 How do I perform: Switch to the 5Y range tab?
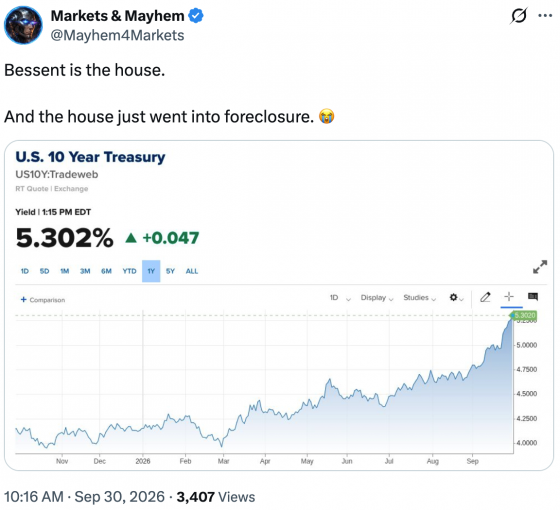tap(170, 271)
